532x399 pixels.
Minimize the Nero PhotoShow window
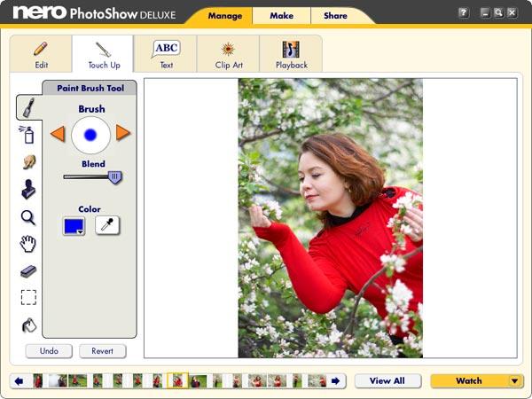486,13
